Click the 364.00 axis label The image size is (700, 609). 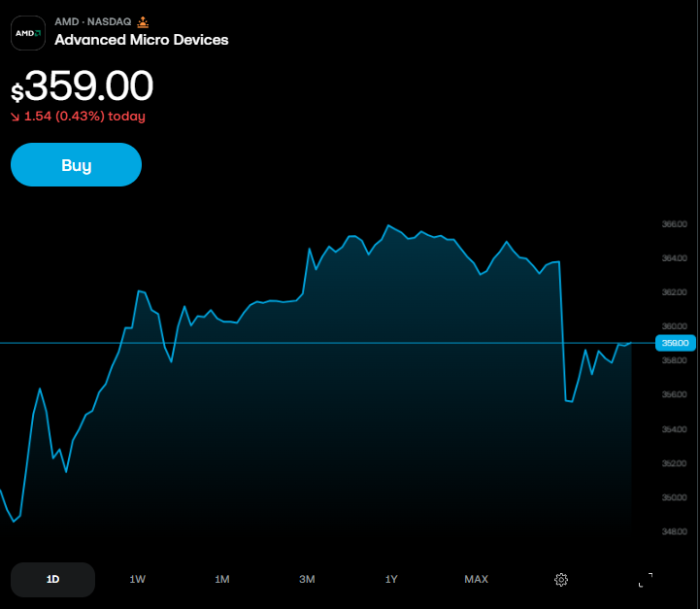[x=675, y=258]
